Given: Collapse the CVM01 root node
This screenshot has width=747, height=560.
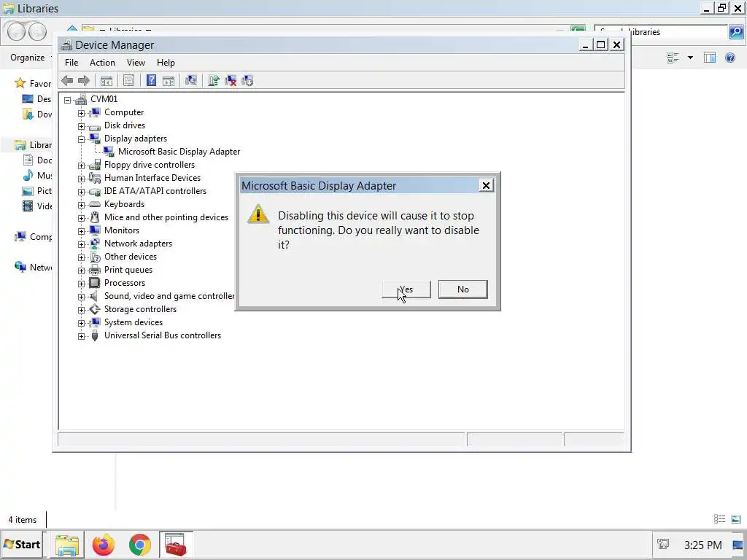Looking at the screenshot, I should [x=68, y=99].
